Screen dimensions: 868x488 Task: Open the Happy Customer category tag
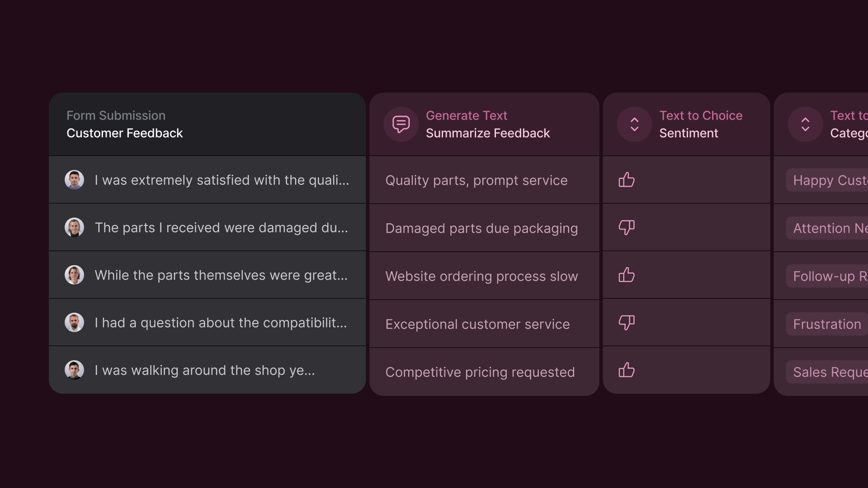[x=827, y=180]
